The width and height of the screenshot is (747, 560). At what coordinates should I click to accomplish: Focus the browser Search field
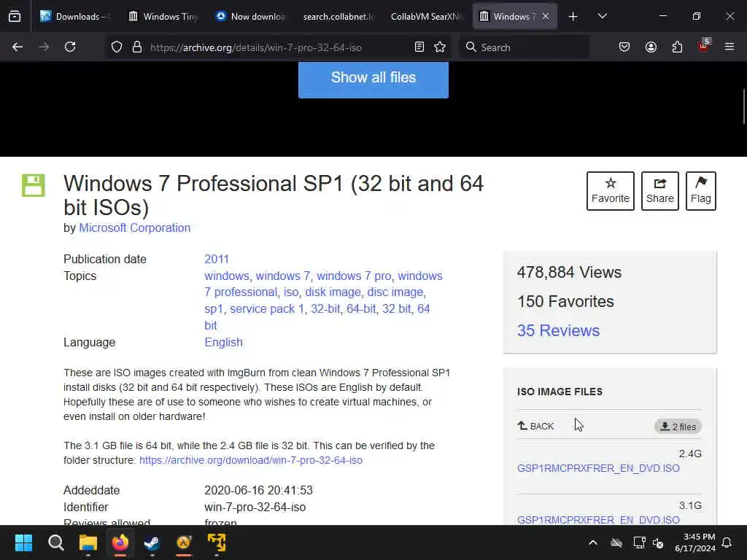(524, 47)
